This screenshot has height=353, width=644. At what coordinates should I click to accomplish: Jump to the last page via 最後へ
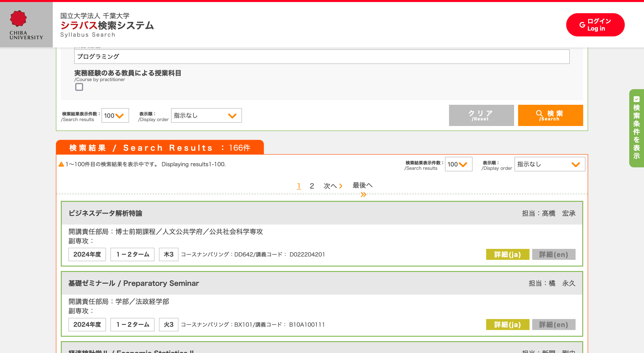[362, 185]
